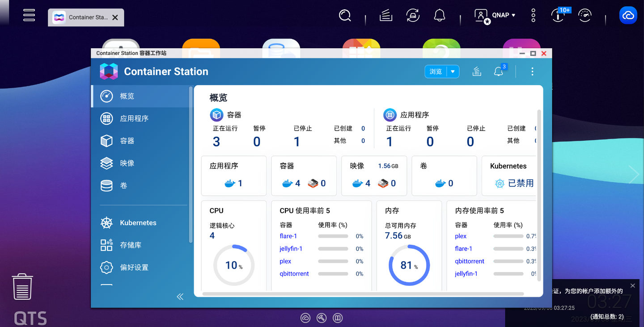Open Container Station's three-dot menu
The width and height of the screenshot is (644, 327).
532,71
